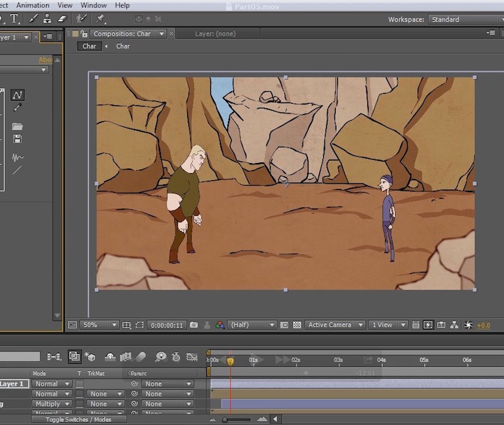Image resolution: width=504 pixels, height=425 pixels.
Task: Select the Clone Stamp tool
Action: [47, 18]
